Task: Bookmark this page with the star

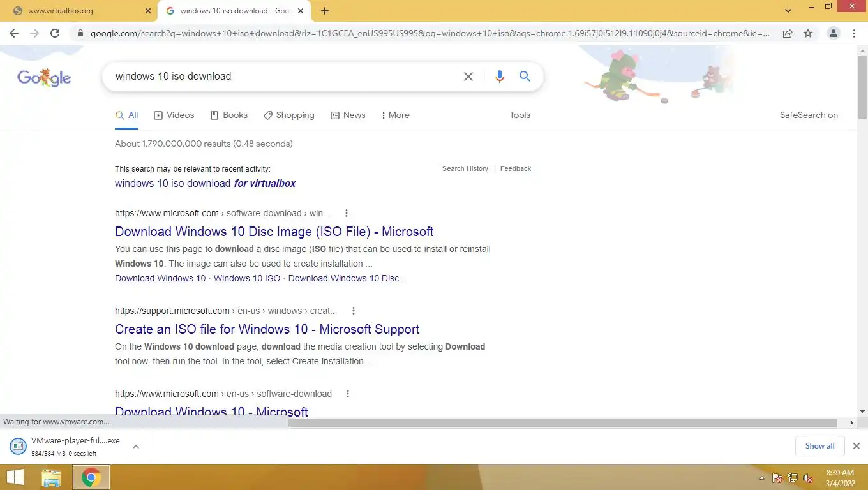Action: point(808,33)
